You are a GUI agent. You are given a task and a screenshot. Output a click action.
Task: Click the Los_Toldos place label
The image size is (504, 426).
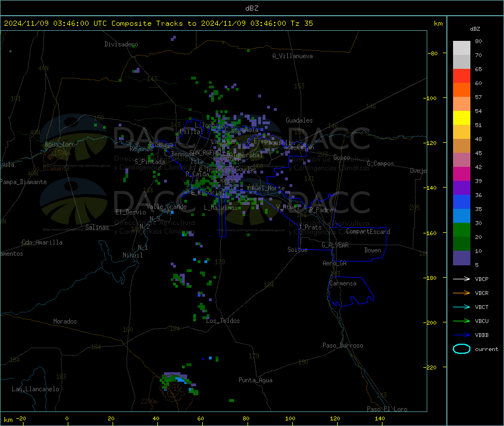coord(223,321)
